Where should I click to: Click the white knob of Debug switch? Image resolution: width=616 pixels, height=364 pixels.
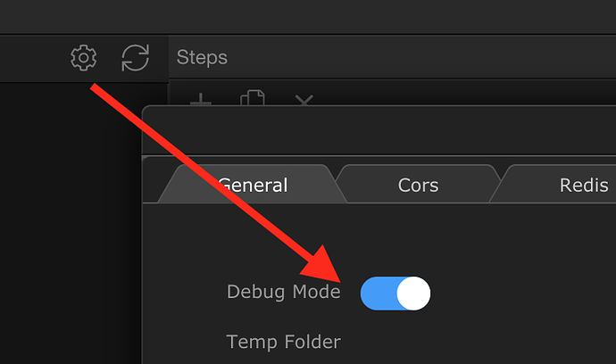tap(412, 293)
